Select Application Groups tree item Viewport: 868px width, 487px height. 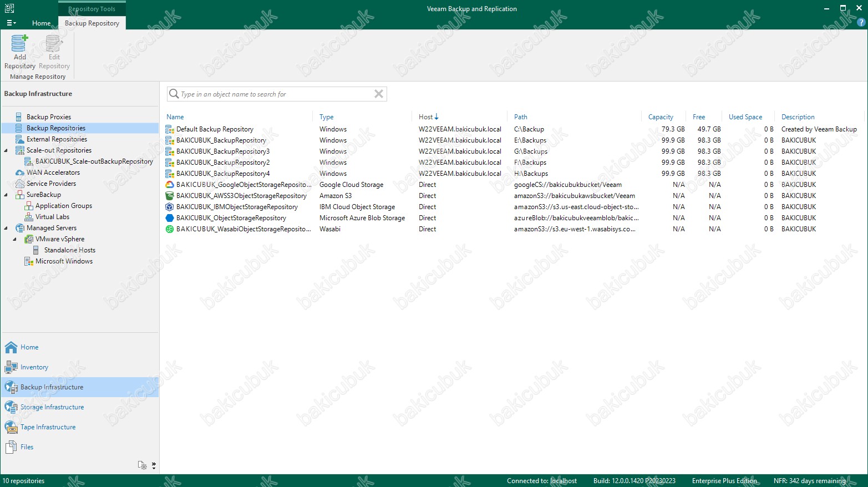click(x=64, y=206)
